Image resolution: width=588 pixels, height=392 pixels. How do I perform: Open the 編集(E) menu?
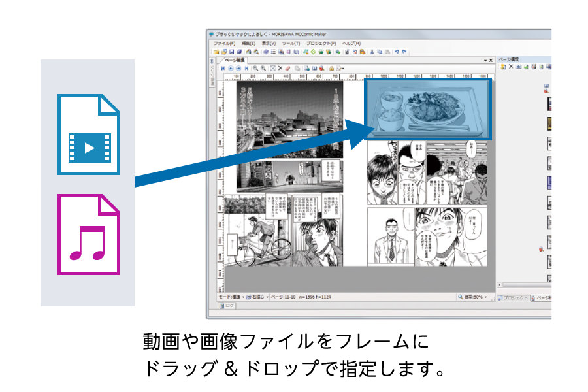(x=248, y=44)
